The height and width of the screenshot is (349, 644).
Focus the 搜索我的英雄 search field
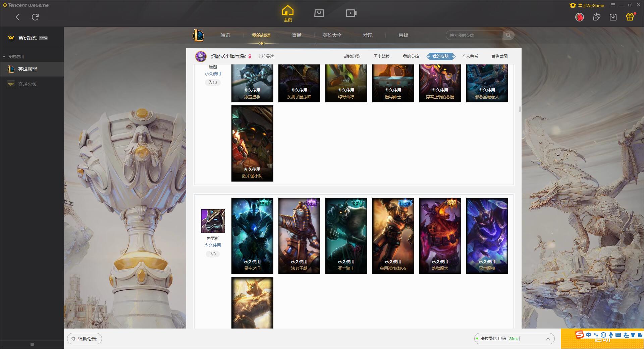475,35
